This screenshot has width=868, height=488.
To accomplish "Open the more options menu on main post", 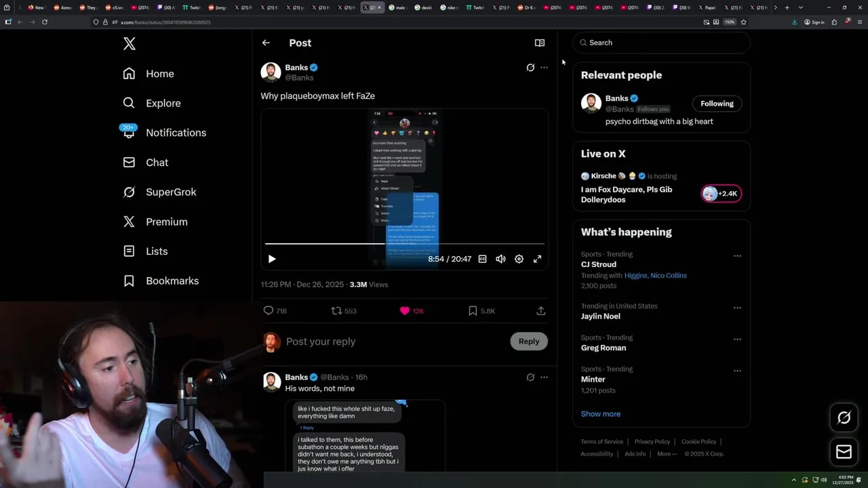I will [544, 68].
